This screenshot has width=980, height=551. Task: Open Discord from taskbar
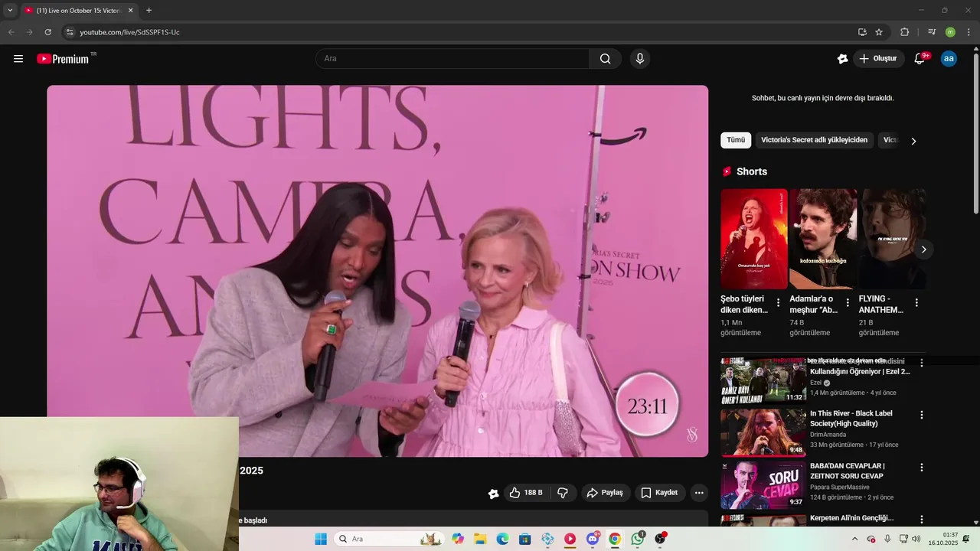pyautogui.click(x=593, y=539)
